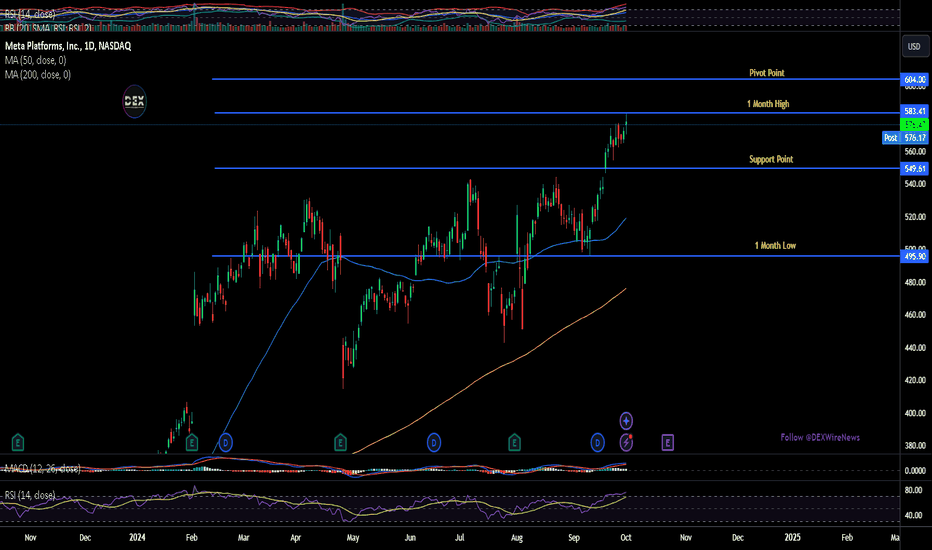Screen dimensions: 932x550
Task: Open the earnings marker in late April
Action: point(340,442)
